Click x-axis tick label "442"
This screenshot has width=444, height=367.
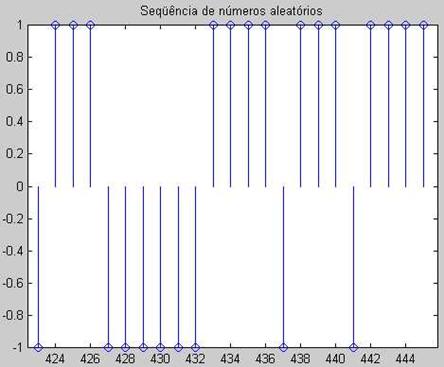(x=370, y=359)
